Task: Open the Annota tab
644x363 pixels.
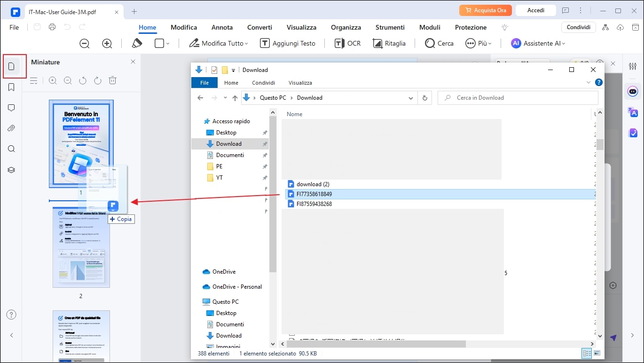Action: (x=222, y=27)
